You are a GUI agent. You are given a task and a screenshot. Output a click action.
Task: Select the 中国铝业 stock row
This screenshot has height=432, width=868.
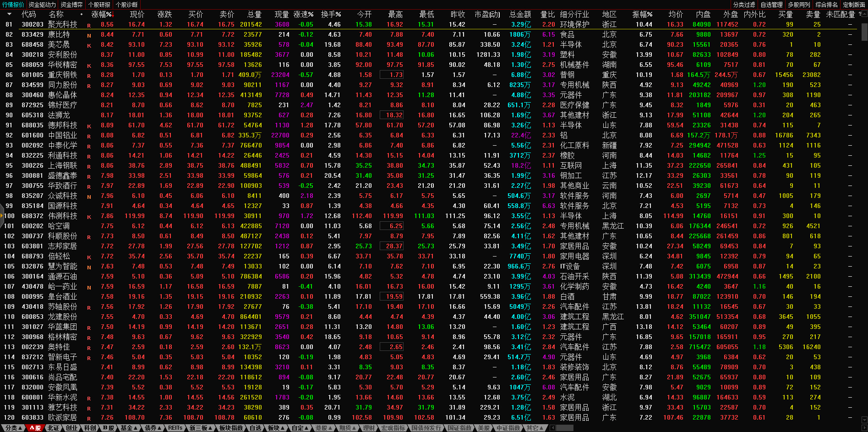click(x=62, y=135)
